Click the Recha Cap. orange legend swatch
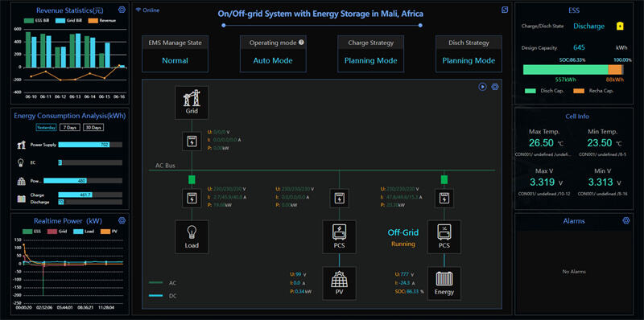This screenshot has width=644, height=320. [x=578, y=91]
